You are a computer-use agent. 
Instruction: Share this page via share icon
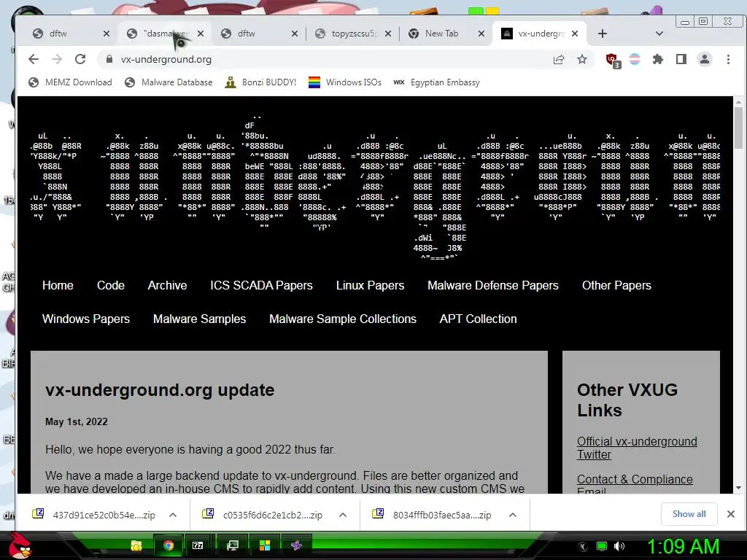[x=559, y=59]
